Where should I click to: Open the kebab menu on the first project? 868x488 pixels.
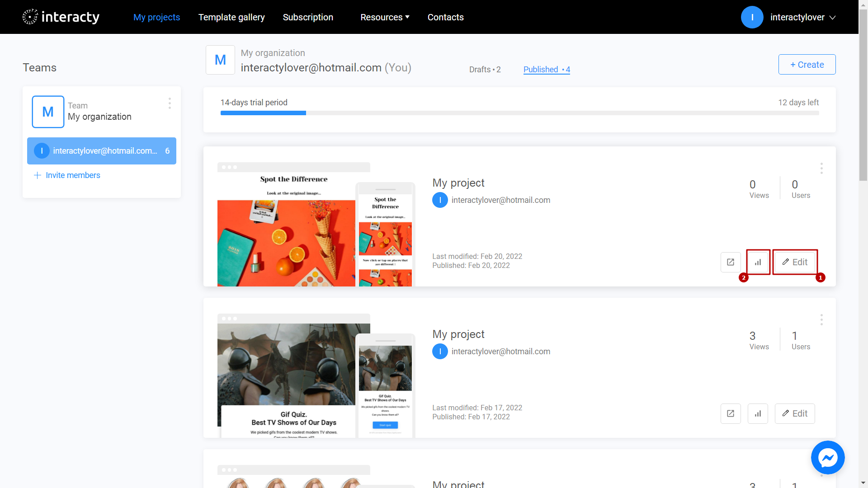821,168
